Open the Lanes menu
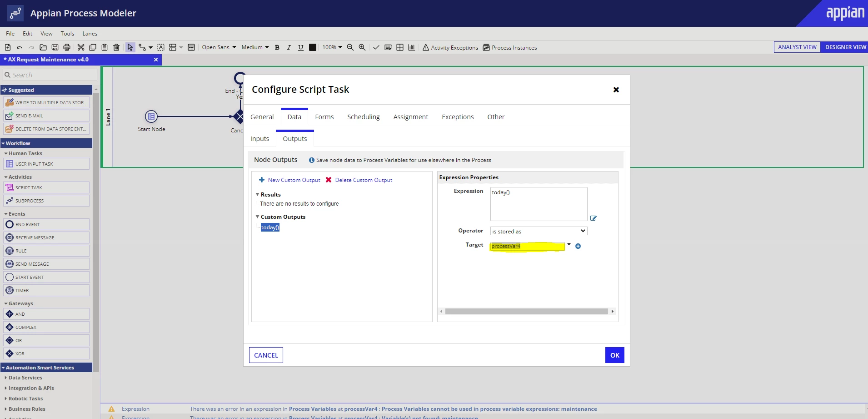Viewport: 868px width, 419px height. coord(90,34)
